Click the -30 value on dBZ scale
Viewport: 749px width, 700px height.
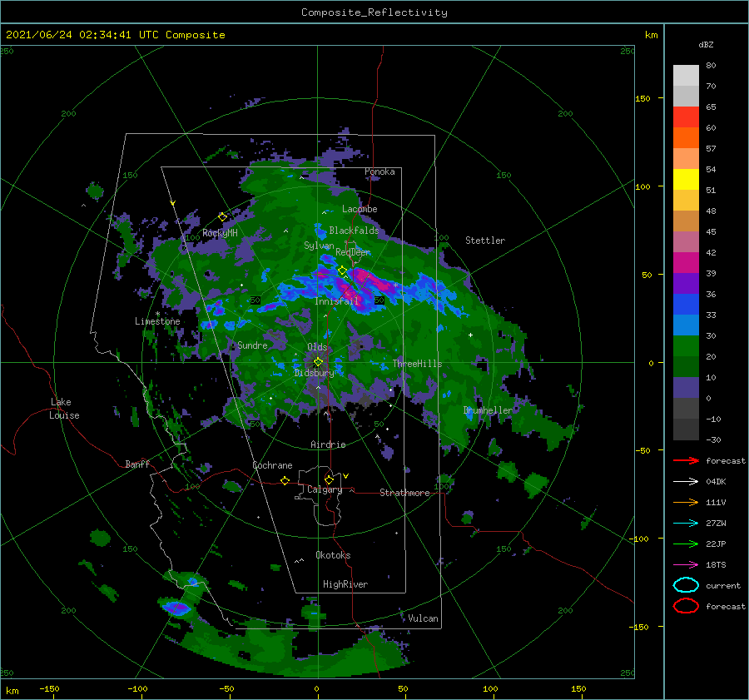click(714, 439)
